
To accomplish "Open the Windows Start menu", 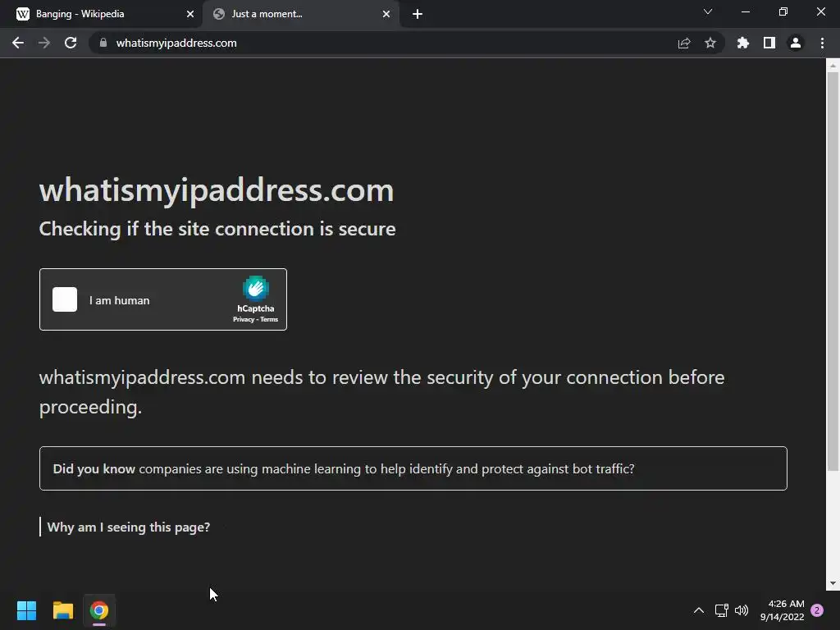I will coord(26,610).
